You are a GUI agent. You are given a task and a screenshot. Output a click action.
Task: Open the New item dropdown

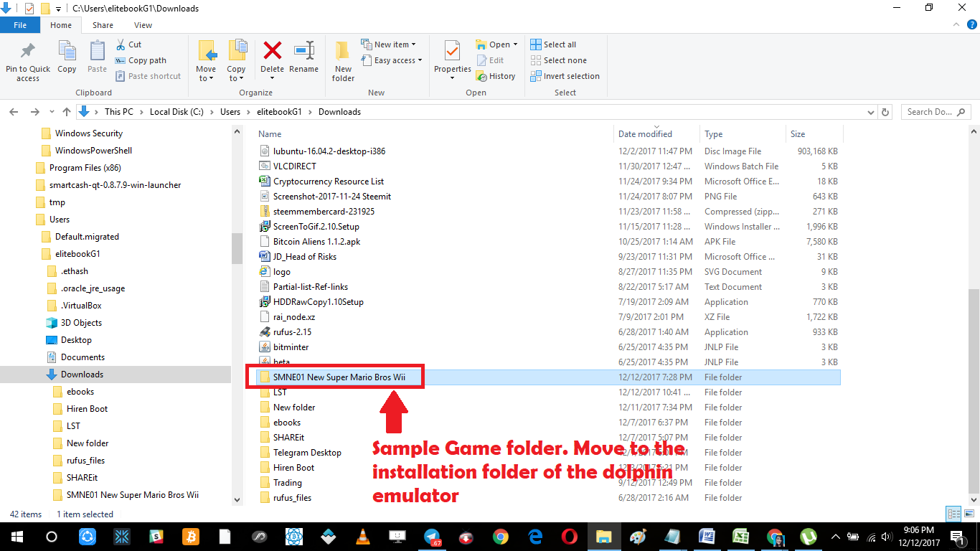point(388,44)
